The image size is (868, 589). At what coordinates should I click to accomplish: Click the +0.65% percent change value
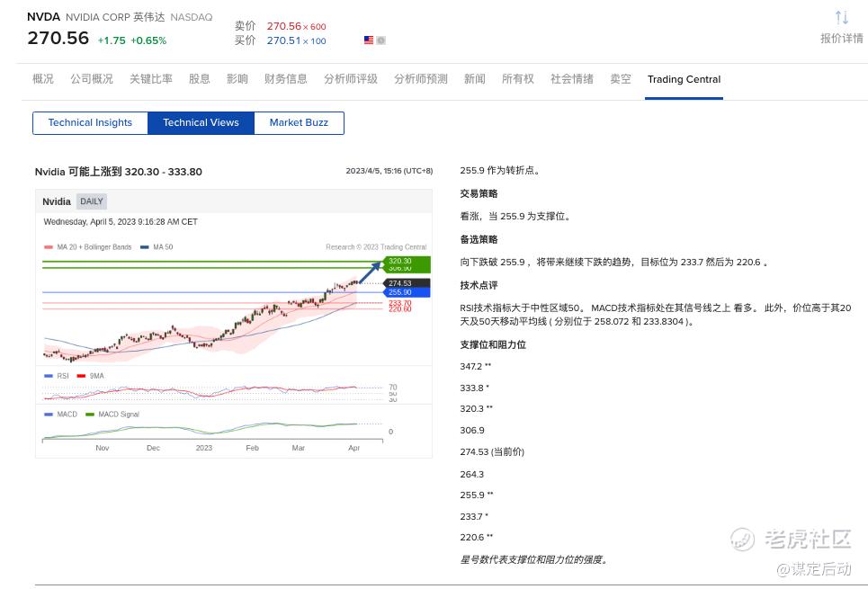148,40
